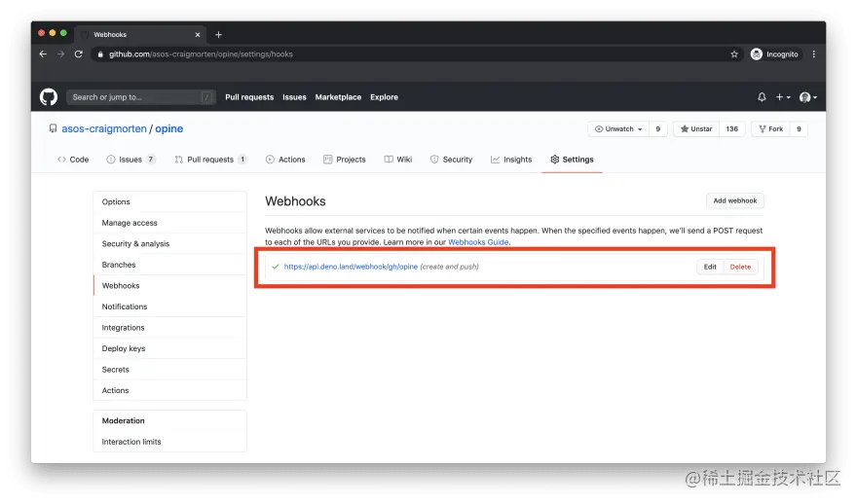Open Deploy keys settings
The width and height of the screenshot is (857, 504).
[170, 348]
